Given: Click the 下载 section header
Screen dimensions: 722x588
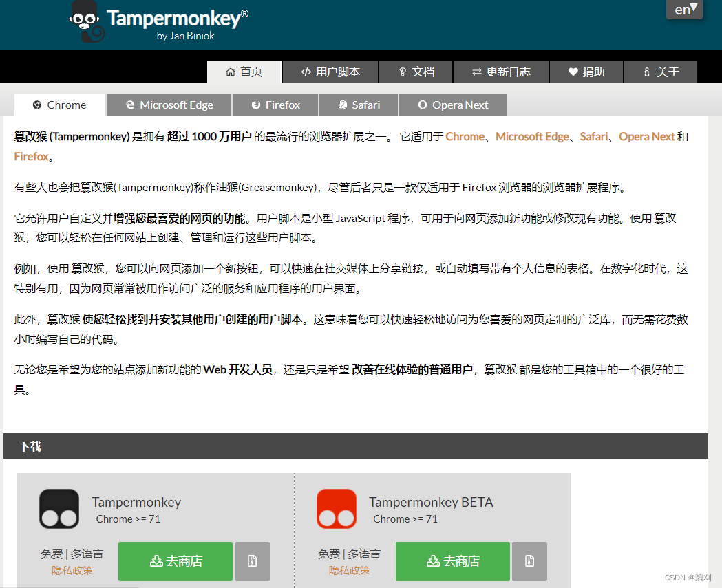Looking at the screenshot, I should (x=355, y=446).
